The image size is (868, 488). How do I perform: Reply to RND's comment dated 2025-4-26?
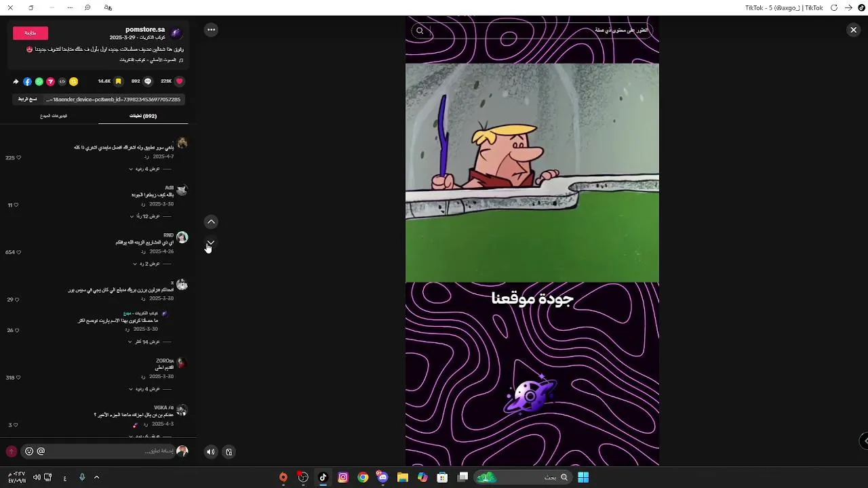coord(143,251)
